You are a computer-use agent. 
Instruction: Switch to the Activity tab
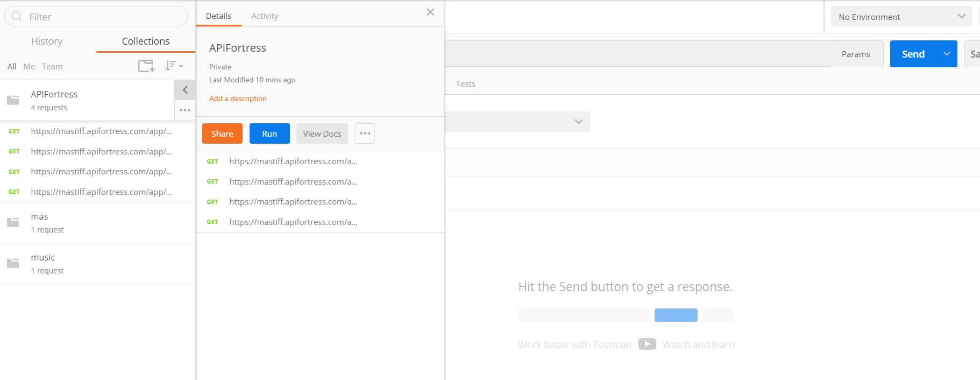pyautogui.click(x=265, y=16)
